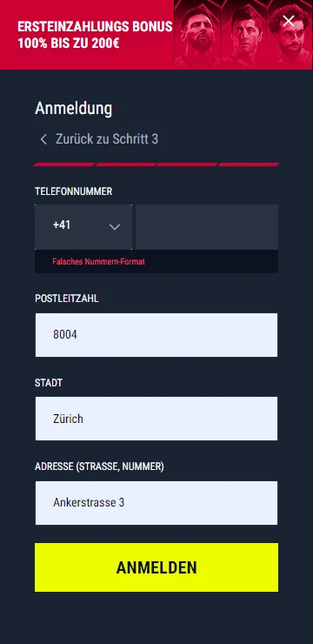This screenshot has width=313, height=644.
Task: Close the Ersteinzahlungs Bonus banner
Action: [x=289, y=21]
